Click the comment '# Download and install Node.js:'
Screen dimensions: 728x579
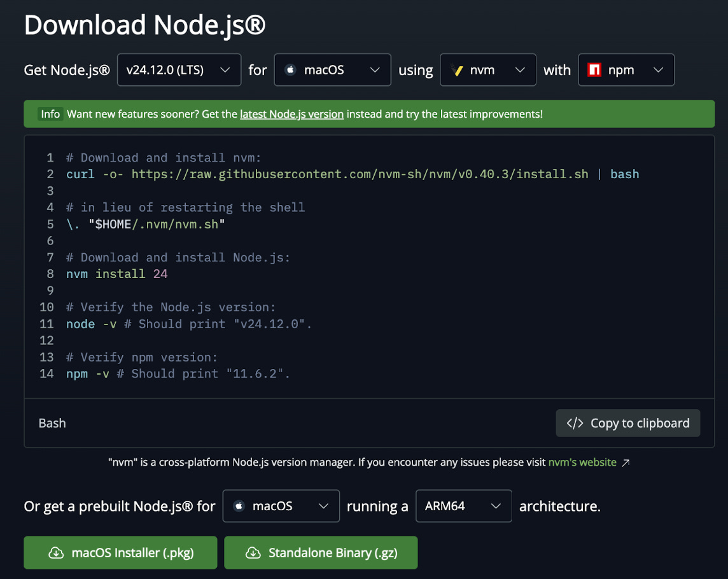[178, 257]
